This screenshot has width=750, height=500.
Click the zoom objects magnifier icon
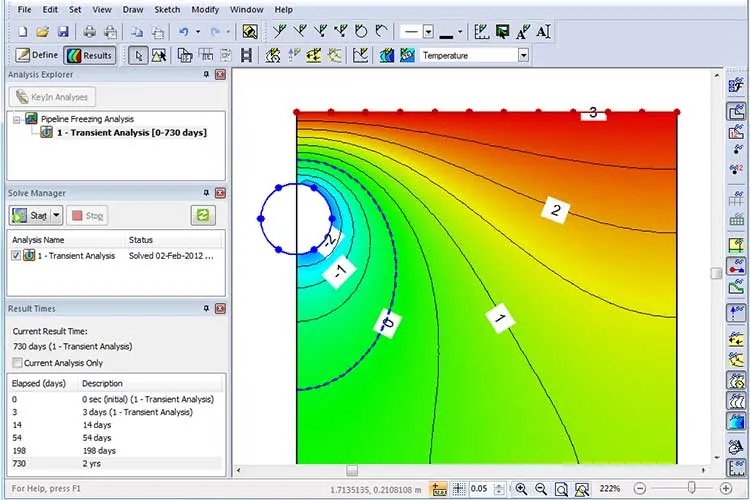[x=582, y=489]
